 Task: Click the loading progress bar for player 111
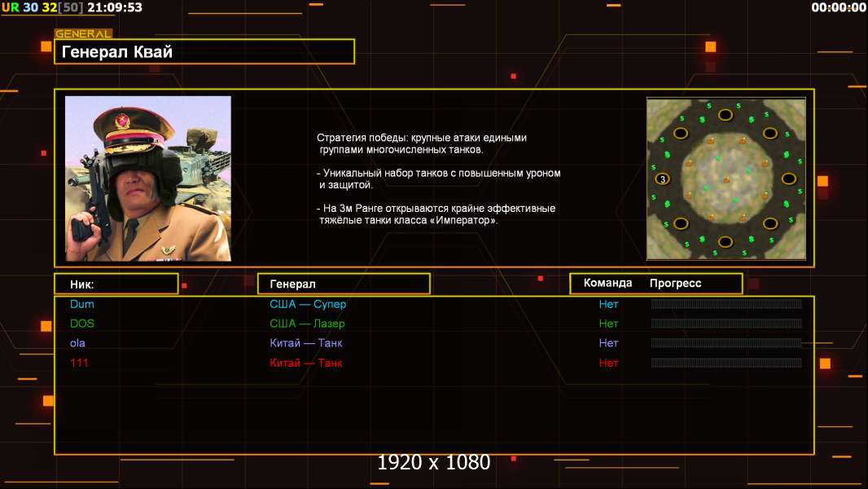click(726, 363)
